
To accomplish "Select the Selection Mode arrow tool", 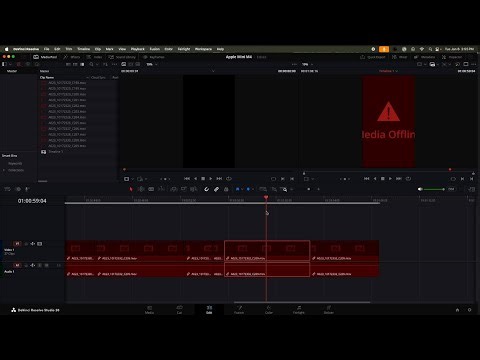I will [x=131, y=189].
